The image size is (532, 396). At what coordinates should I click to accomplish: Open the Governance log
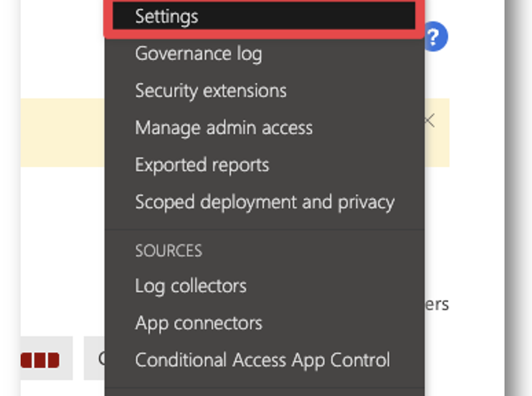pos(199,54)
